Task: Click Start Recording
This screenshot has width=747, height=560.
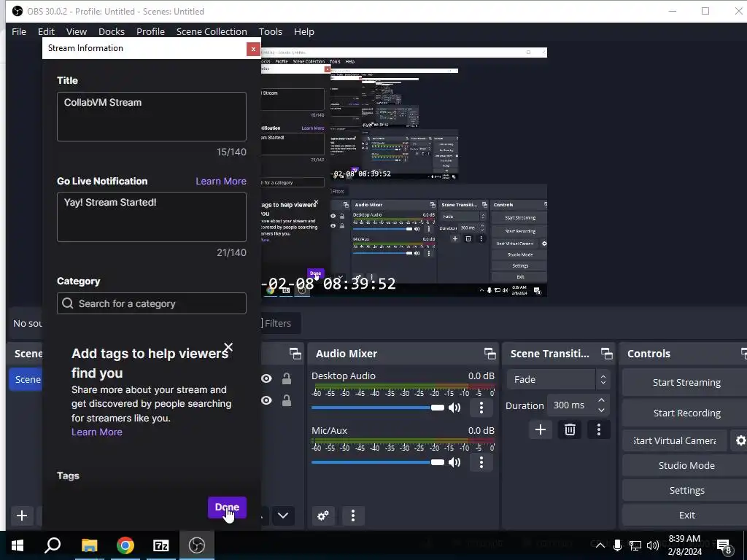Action: click(686, 413)
